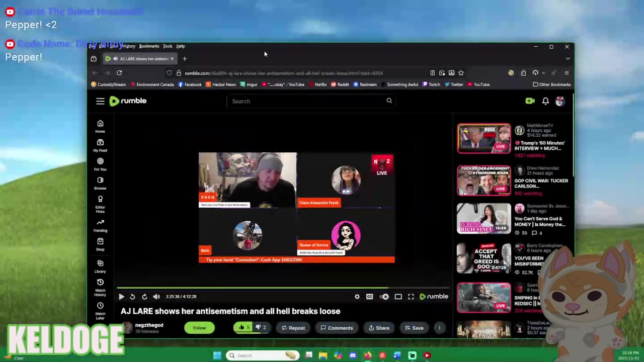Click the Repost button
This screenshot has height=362, width=644.
pos(293,328)
